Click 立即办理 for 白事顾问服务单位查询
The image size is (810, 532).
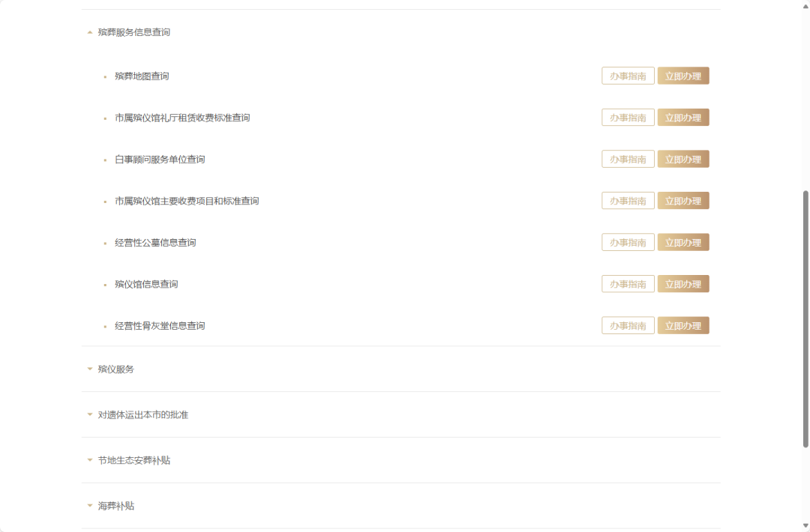683,159
